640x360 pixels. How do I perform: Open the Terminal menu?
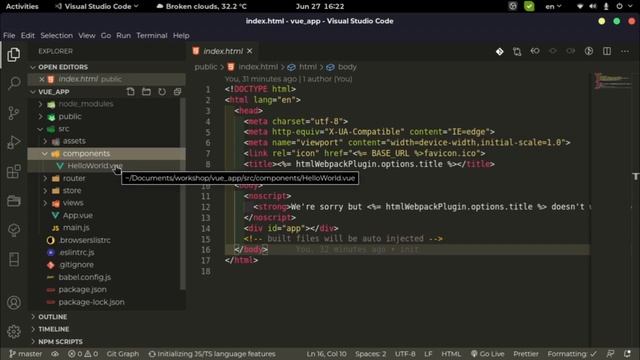click(x=152, y=36)
